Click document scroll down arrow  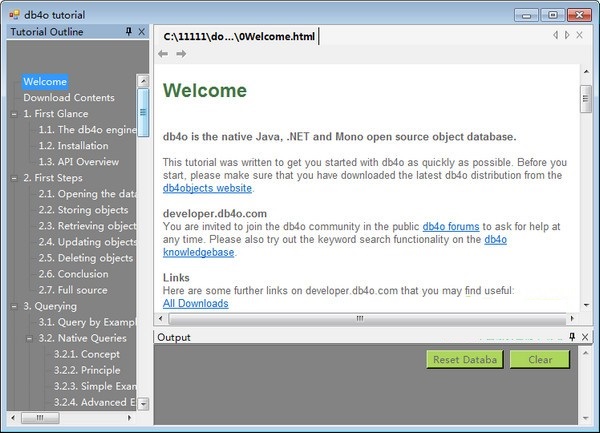click(586, 305)
